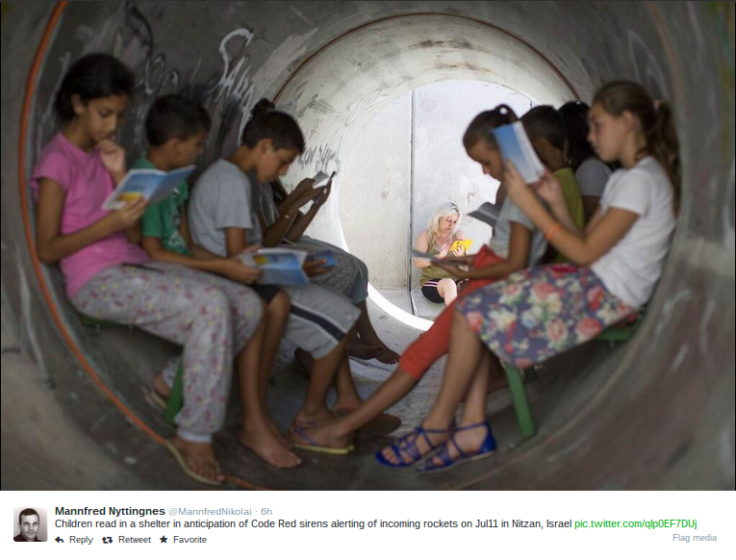Mark tweet via Favorite label
The height and width of the screenshot is (560, 736).
190,540
